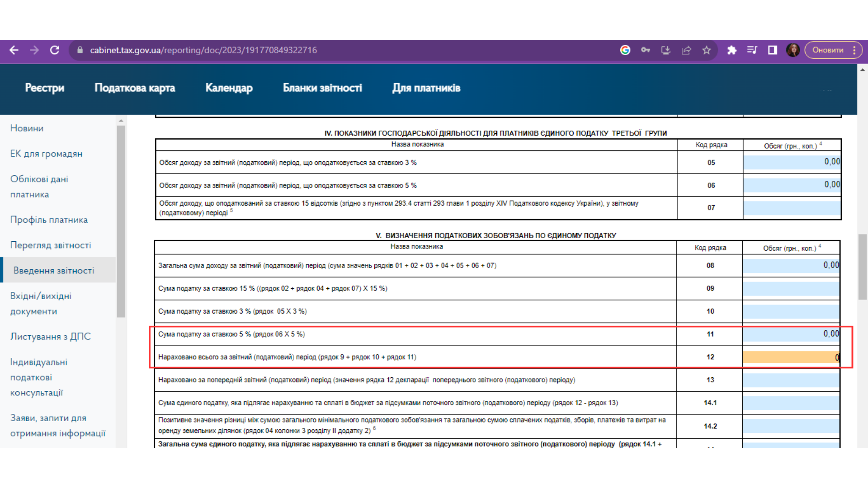
Task: Open the user profile avatar
Action: [793, 50]
